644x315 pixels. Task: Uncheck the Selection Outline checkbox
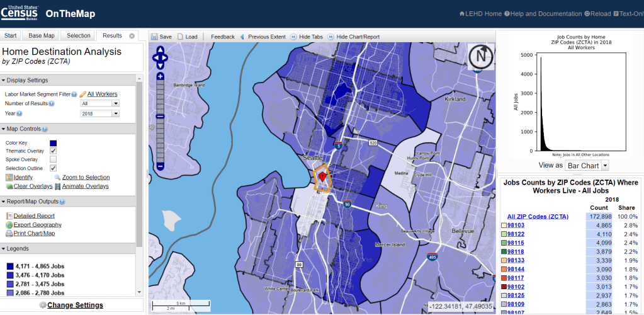54,168
